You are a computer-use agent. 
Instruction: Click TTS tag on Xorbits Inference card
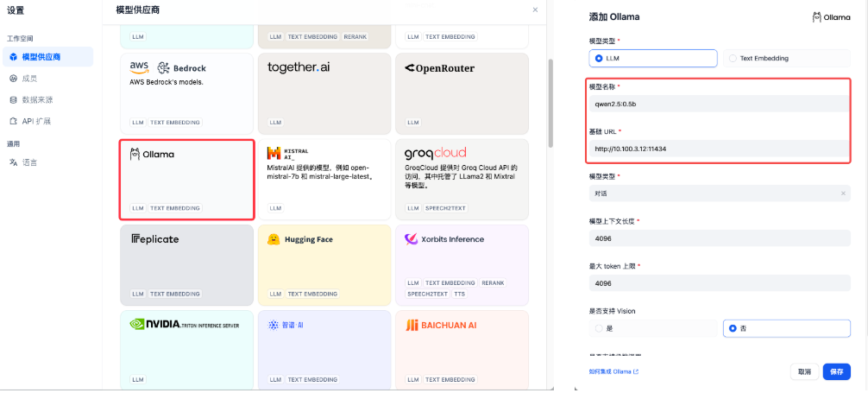coord(460,294)
